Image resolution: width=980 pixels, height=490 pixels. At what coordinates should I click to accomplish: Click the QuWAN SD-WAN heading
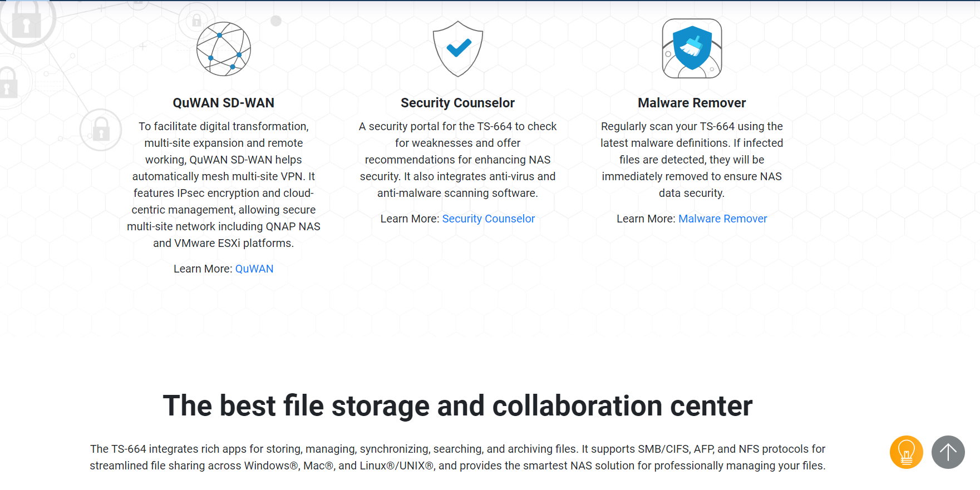pyautogui.click(x=224, y=103)
